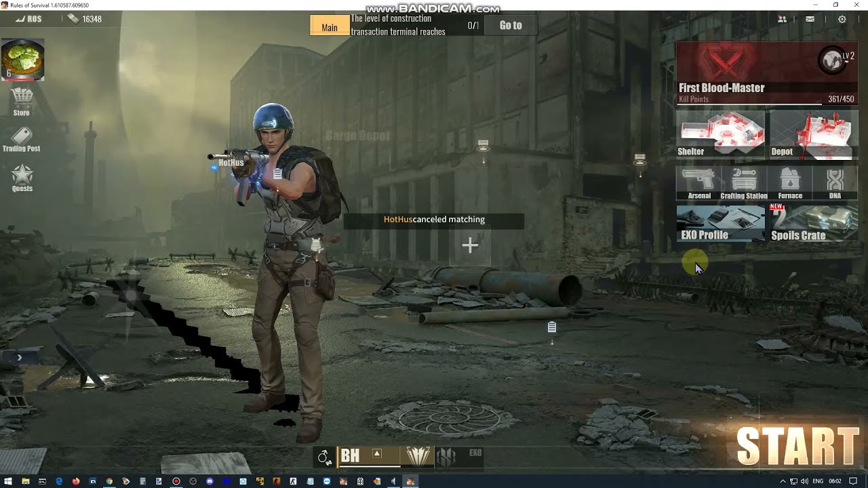This screenshot has height=488, width=868.
Task: Open the Quests star icon
Action: coord(22,174)
